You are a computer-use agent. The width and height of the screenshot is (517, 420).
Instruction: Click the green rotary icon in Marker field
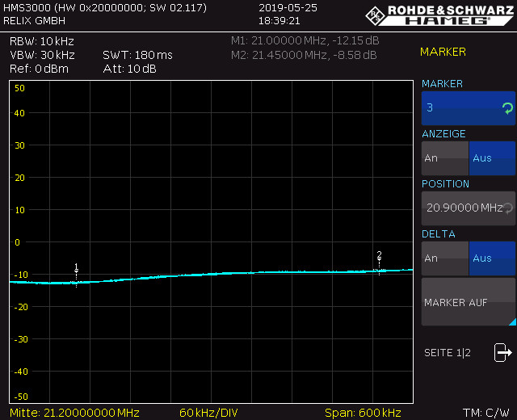[x=507, y=108]
